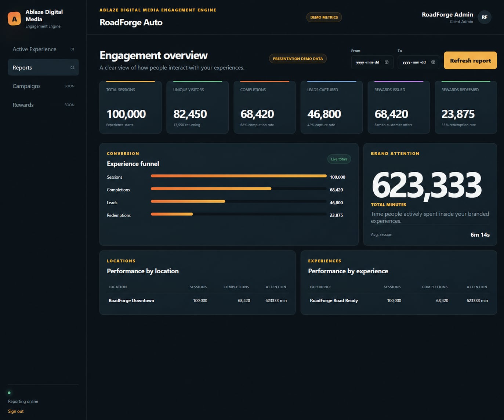504x420 pixels.
Task: Click the LOCATION column header
Action: click(x=117, y=287)
